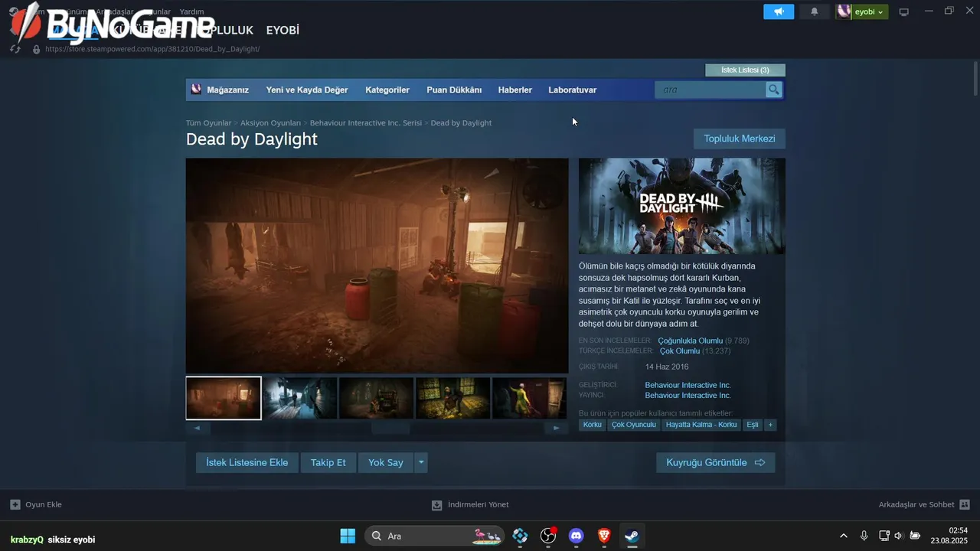Open the Yardım menu
980x551 pixels.
191,12
